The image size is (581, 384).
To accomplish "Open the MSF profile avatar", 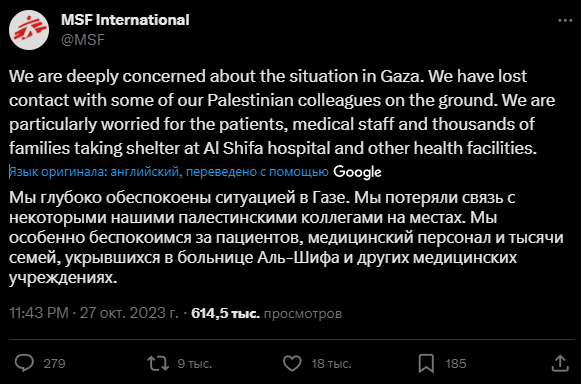I will [29, 30].
